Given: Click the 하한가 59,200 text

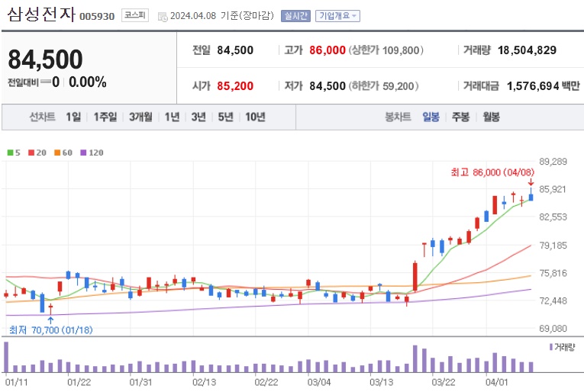Looking at the screenshot, I should point(384,86).
